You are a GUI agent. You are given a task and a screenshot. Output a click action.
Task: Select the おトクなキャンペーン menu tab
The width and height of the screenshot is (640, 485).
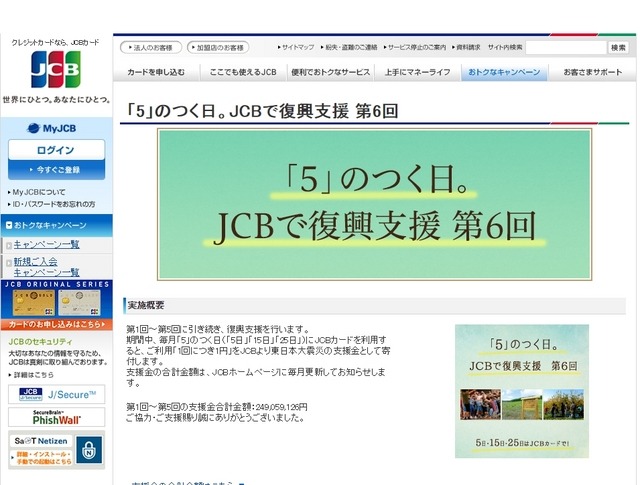point(504,72)
